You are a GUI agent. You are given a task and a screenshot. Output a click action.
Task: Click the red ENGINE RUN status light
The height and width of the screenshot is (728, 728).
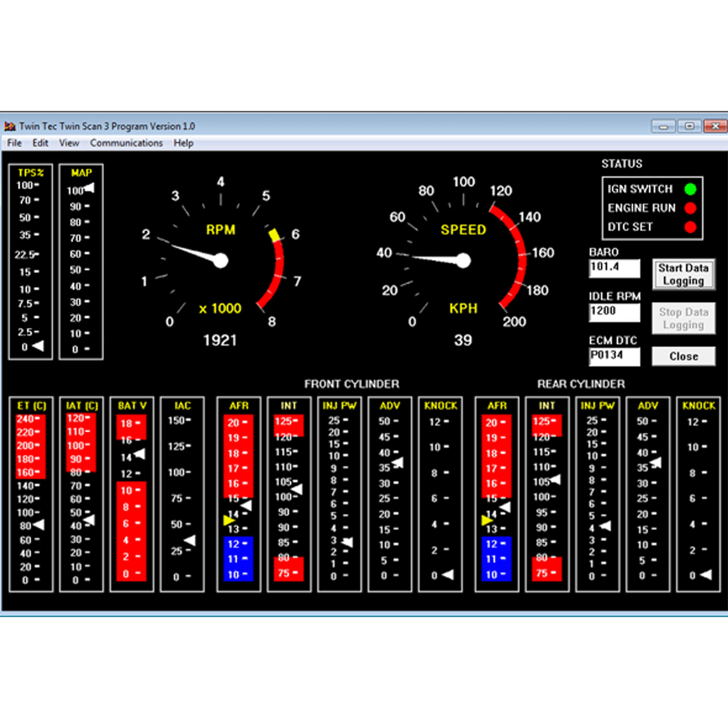click(x=690, y=208)
